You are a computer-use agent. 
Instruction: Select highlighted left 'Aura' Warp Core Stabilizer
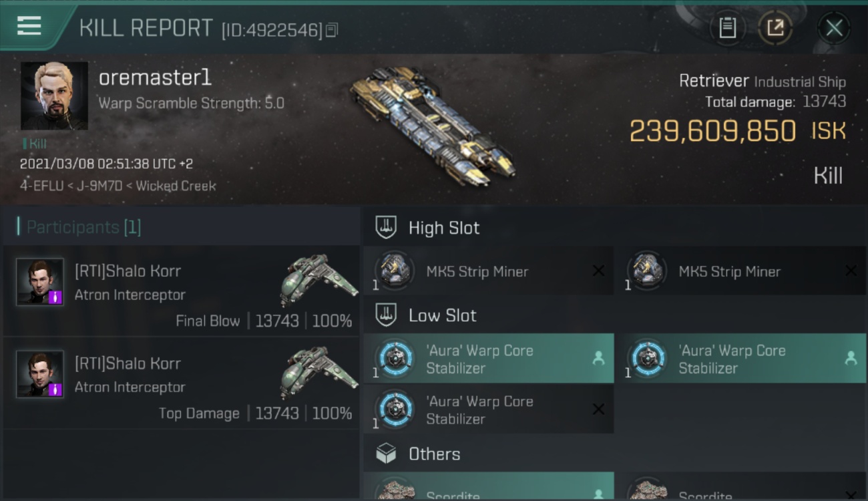click(488, 359)
